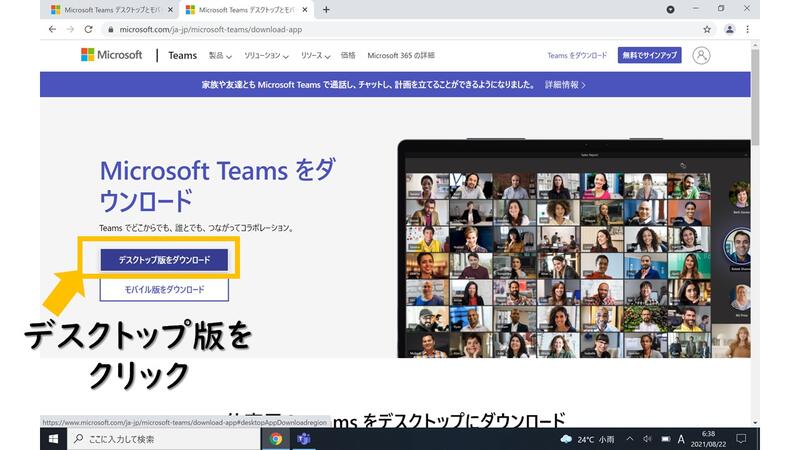Open Chrome's three-dot menu
The height and width of the screenshot is (450, 800).
coord(747,29)
